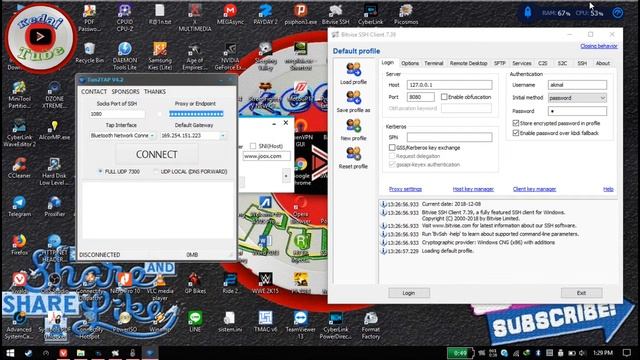Viewport: 640px width, 360px height.
Task: Open CCleaner desktop icon
Action: 19,168
